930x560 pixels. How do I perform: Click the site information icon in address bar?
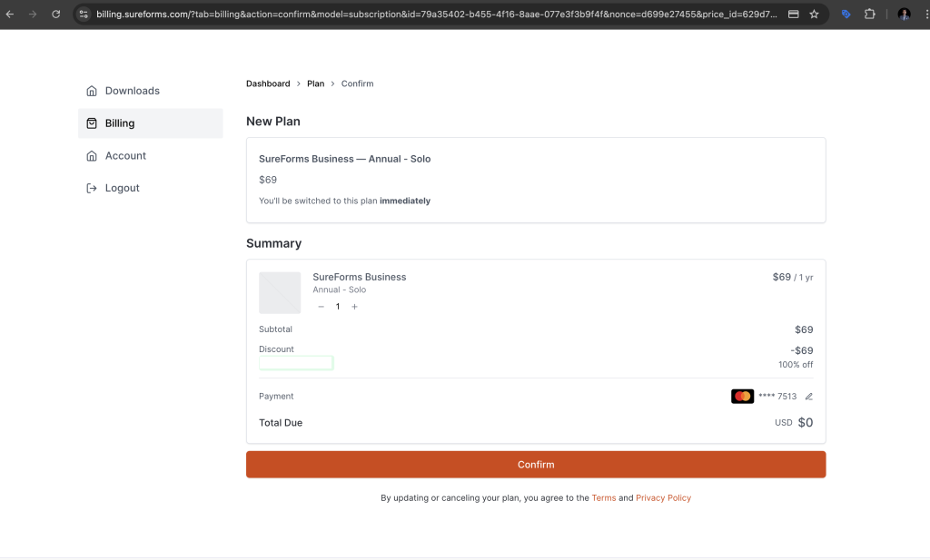(x=84, y=15)
